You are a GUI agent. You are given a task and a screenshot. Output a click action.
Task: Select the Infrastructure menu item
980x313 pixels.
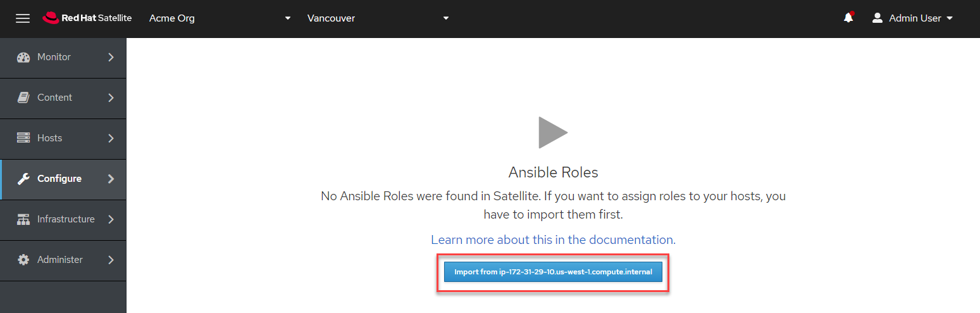[x=66, y=219]
